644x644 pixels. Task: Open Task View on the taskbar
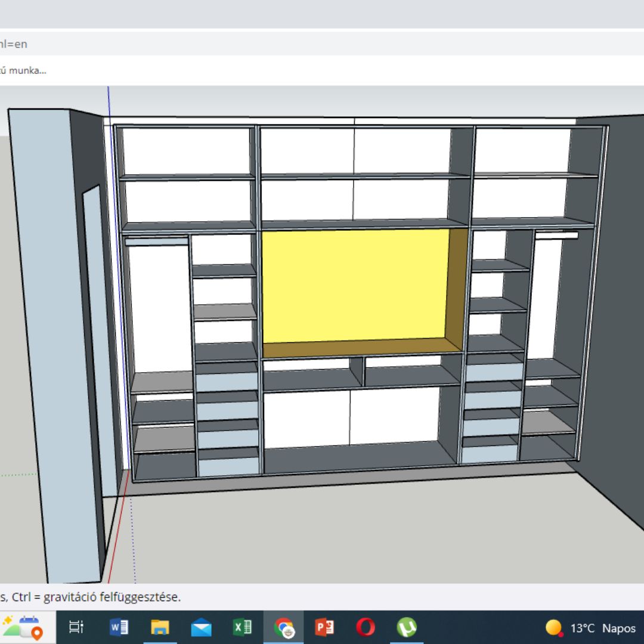(x=76, y=627)
